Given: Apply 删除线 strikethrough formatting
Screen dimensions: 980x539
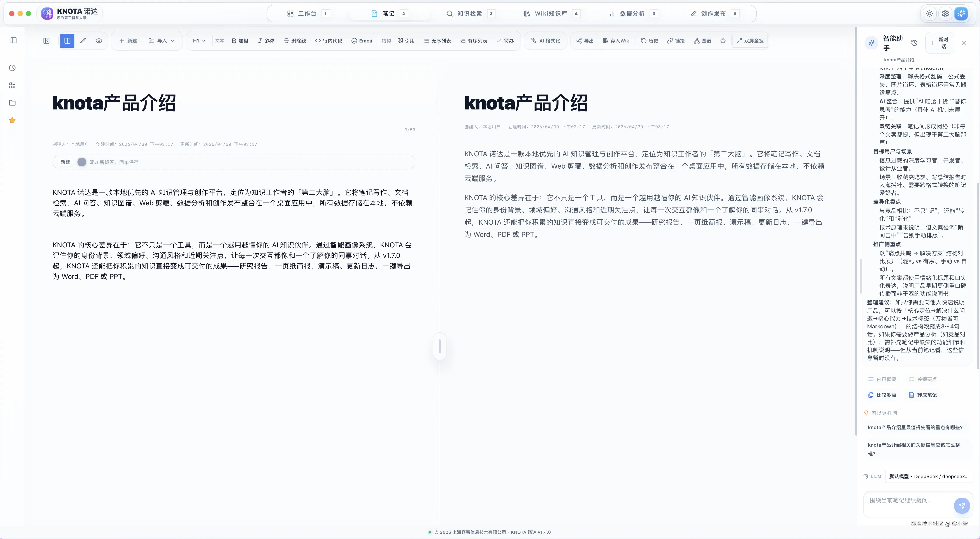Looking at the screenshot, I should tap(295, 41).
